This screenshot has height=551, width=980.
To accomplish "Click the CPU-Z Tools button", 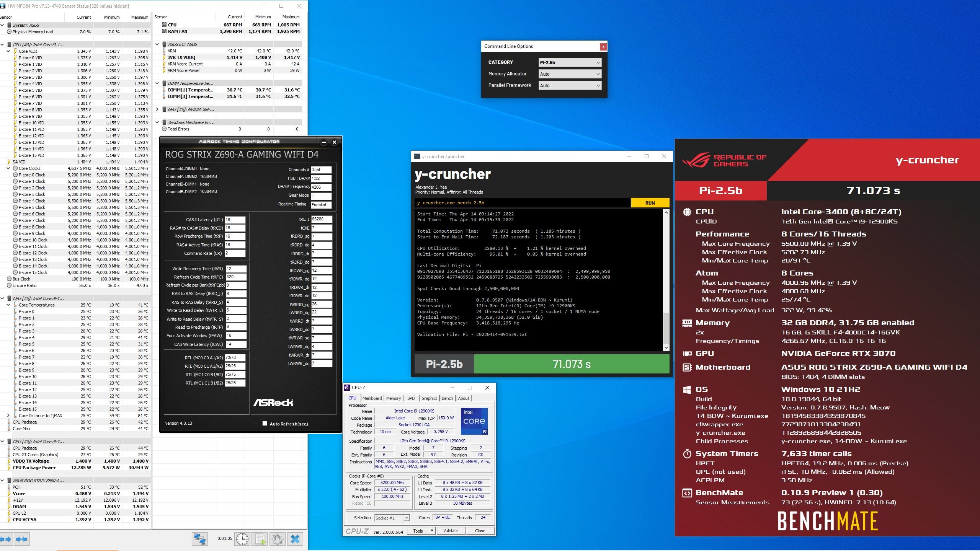I will [x=418, y=531].
